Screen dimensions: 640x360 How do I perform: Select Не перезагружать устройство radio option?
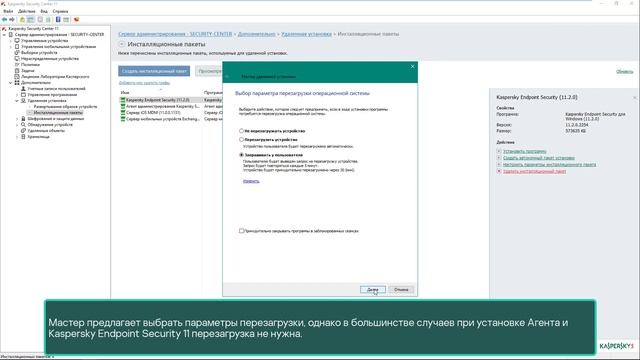click(241, 131)
